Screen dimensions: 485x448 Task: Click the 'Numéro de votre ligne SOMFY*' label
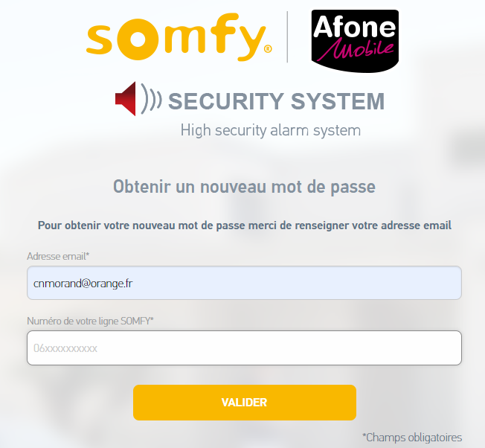click(x=90, y=321)
